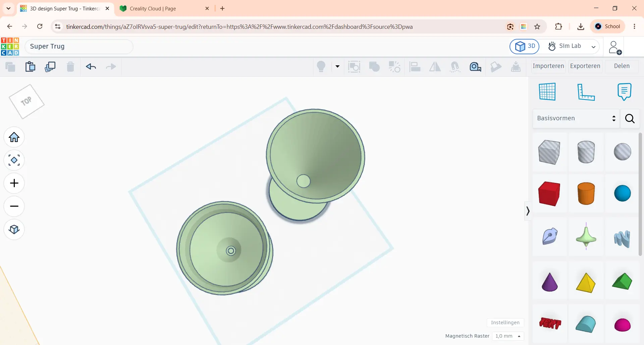Select the green roof shape
The height and width of the screenshot is (345, 644).
coord(622,281)
